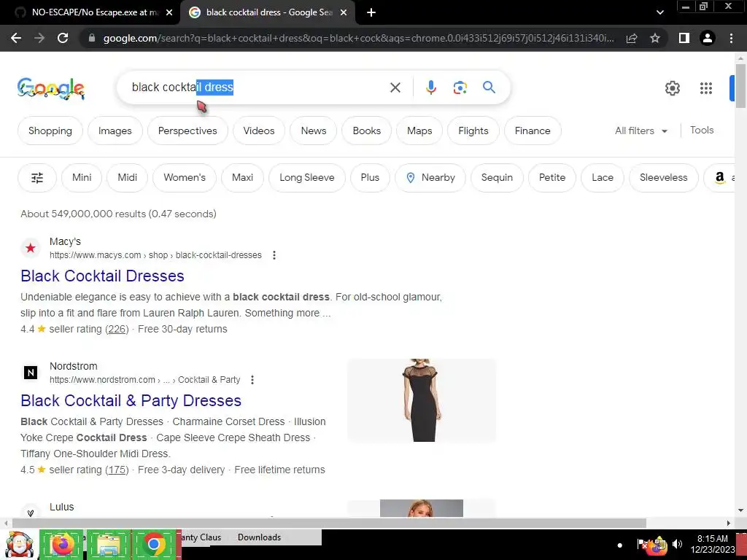Toggle the Long Sleeve filter chip
This screenshot has width=747, height=560.
pos(307,178)
